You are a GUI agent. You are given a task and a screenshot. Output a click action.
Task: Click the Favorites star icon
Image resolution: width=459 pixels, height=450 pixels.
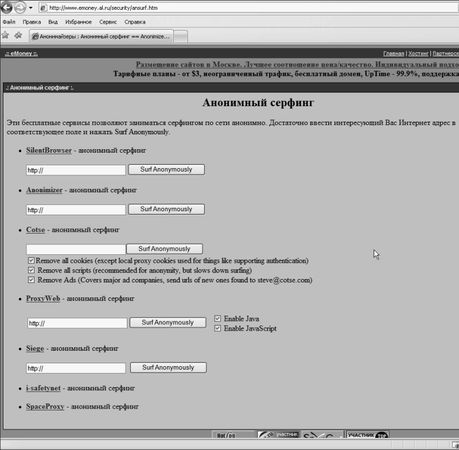click(5, 35)
